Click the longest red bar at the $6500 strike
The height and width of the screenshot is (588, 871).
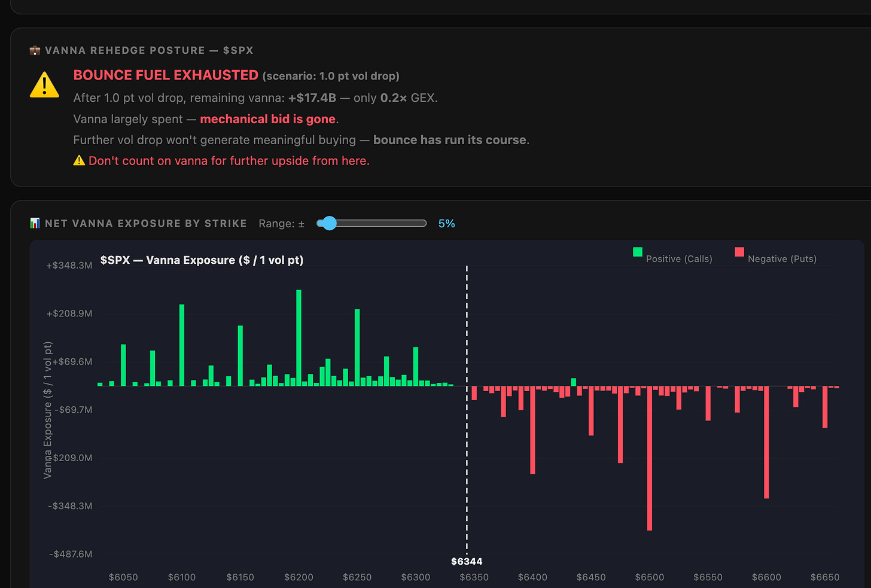[650, 458]
